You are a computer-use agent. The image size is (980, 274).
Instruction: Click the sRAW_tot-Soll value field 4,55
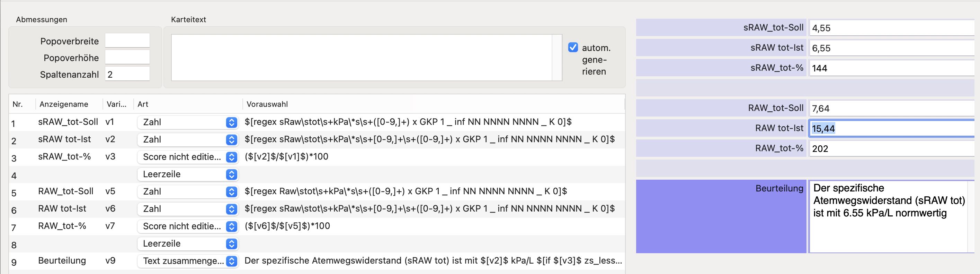pos(891,28)
